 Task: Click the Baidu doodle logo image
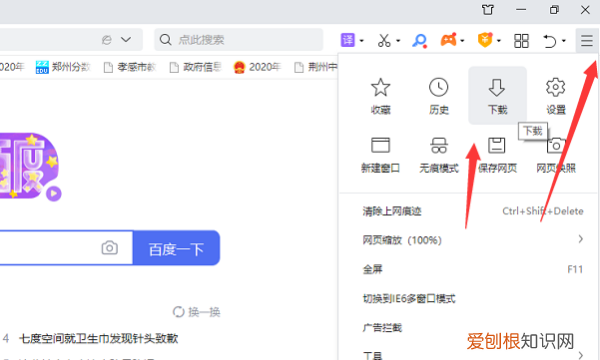[28, 165]
